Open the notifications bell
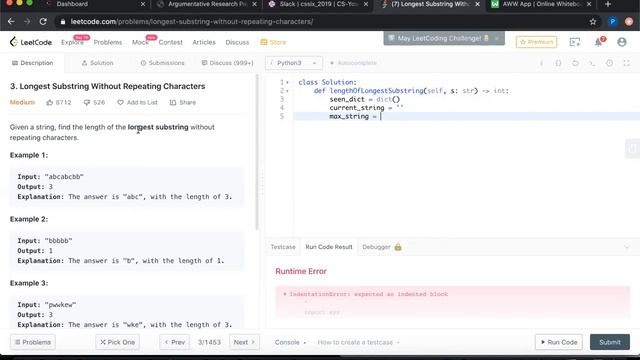 click(598, 42)
